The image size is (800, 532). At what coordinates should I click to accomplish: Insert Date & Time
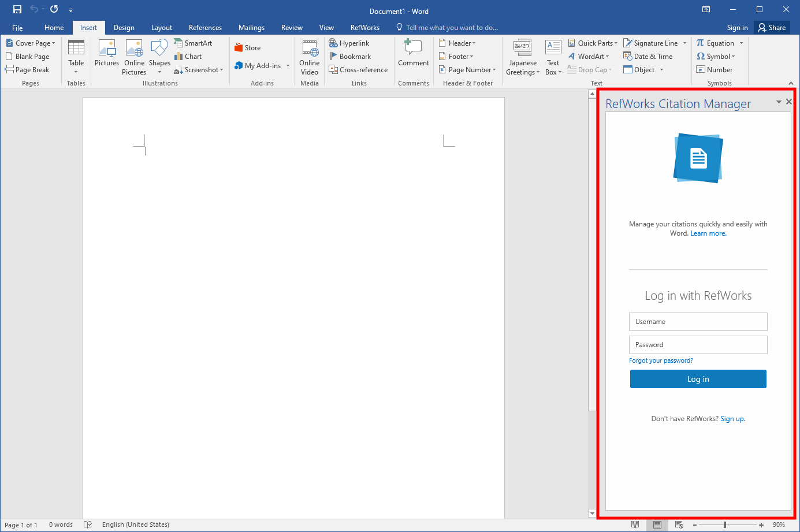[x=648, y=57]
